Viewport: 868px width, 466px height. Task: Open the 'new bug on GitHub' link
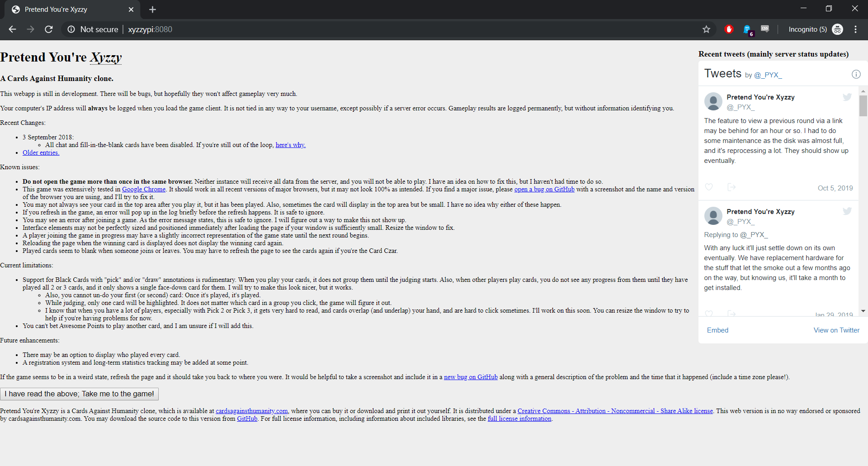pyautogui.click(x=471, y=377)
